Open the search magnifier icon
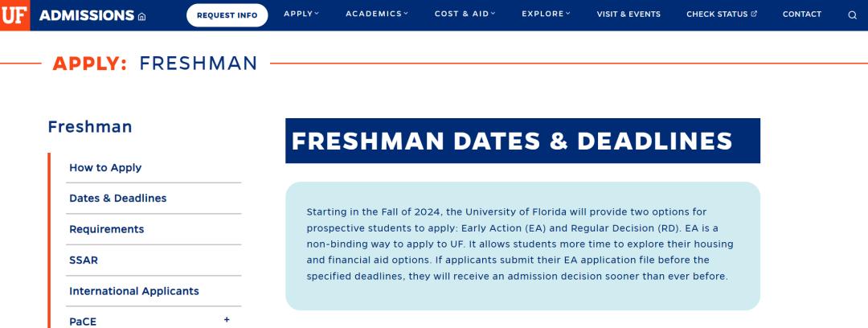The width and height of the screenshot is (868, 328). click(852, 14)
